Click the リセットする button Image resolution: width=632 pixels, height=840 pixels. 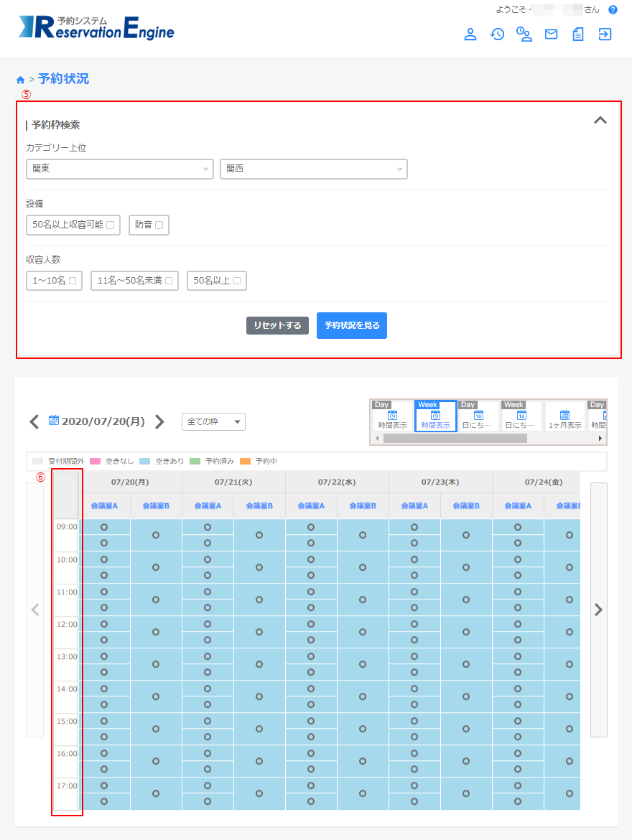pos(277,325)
